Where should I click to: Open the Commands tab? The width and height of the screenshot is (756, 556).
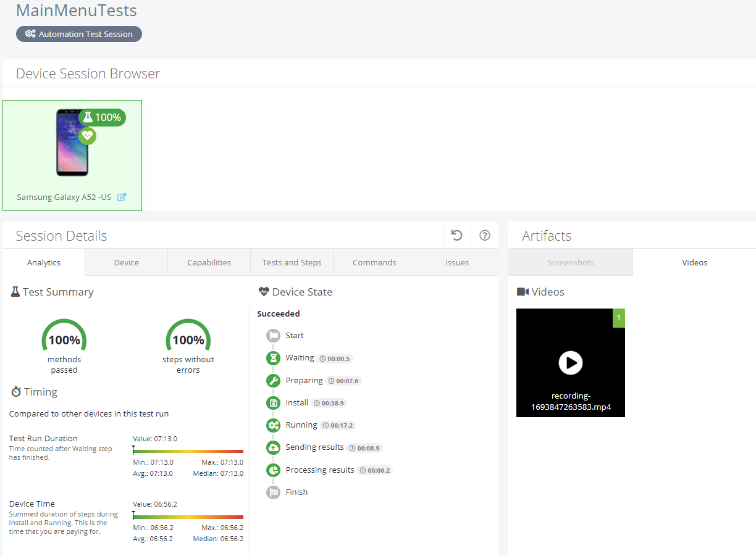tap(374, 262)
